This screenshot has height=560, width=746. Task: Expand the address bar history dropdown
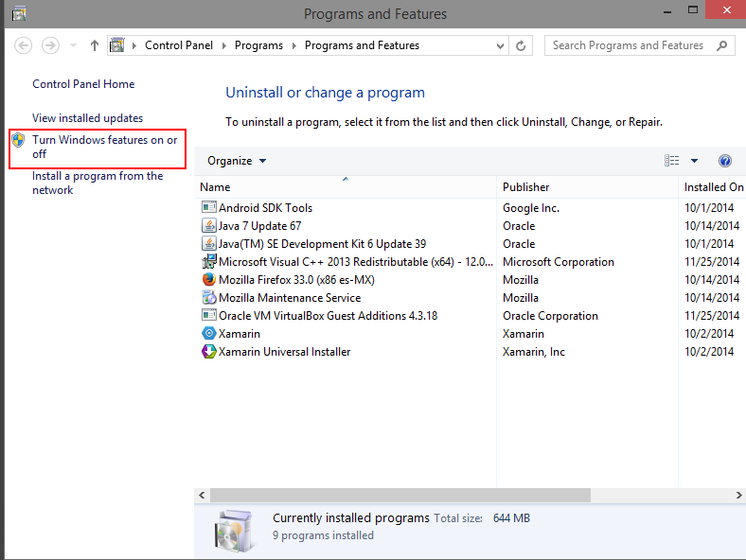(x=500, y=46)
